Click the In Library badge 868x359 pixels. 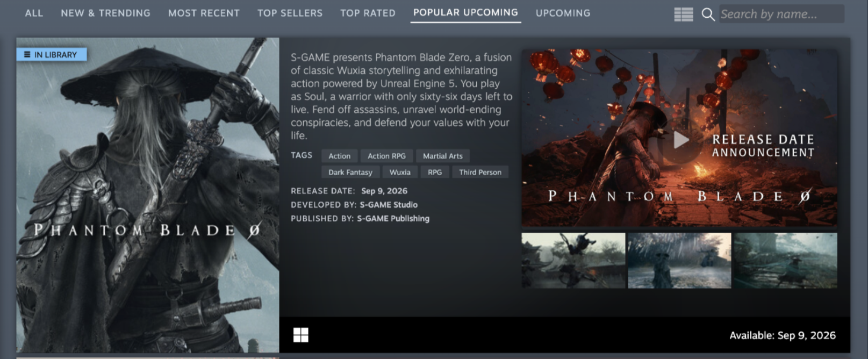click(51, 54)
